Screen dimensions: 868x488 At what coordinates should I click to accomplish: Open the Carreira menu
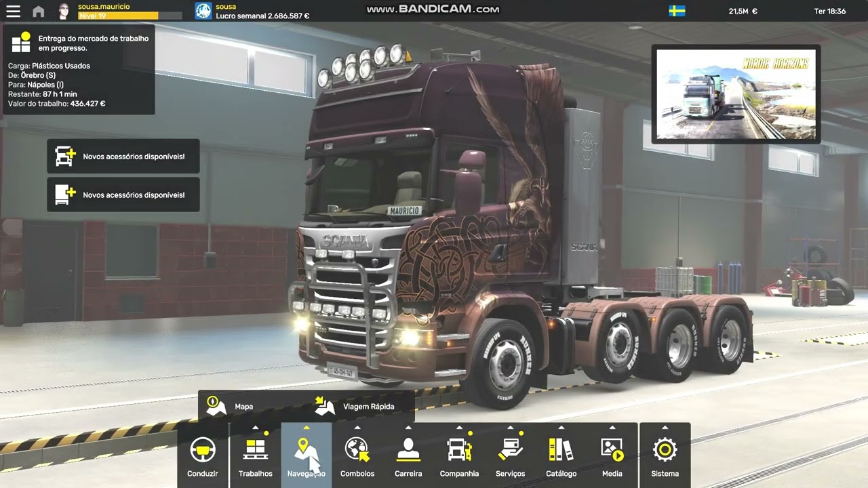pyautogui.click(x=408, y=455)
